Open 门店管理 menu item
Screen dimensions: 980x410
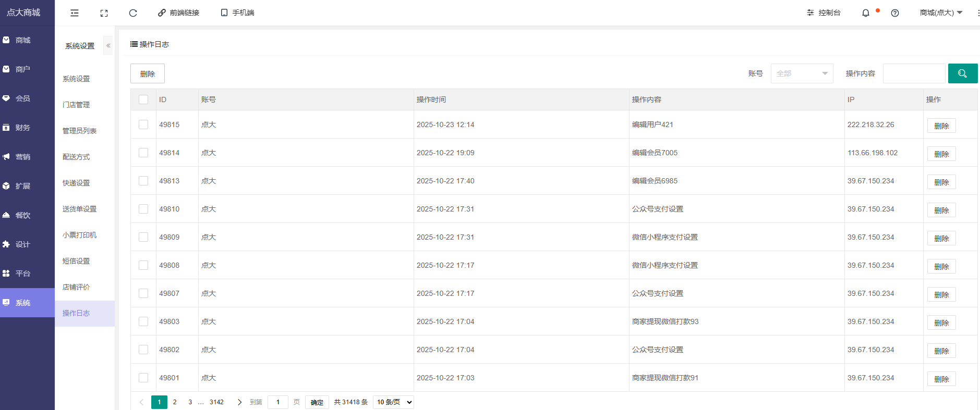pos(76,105)
